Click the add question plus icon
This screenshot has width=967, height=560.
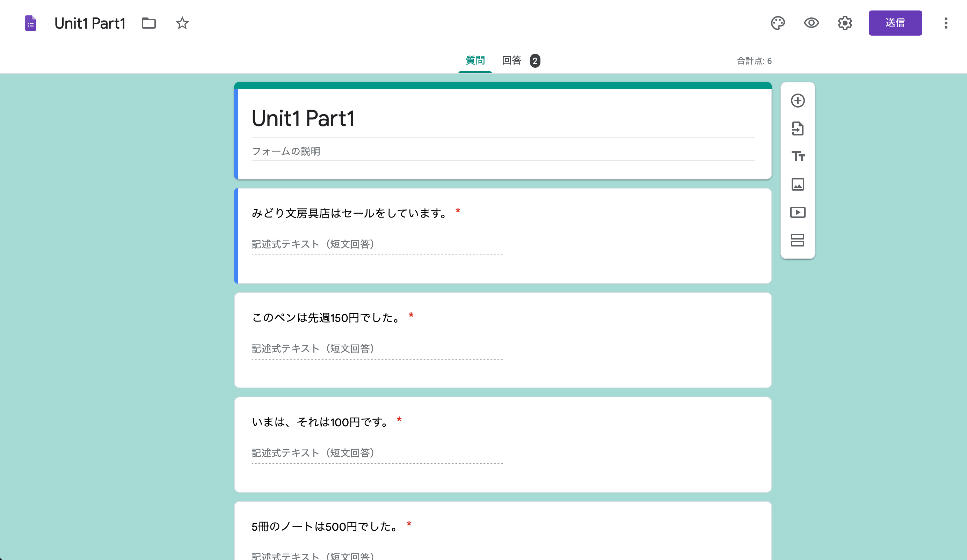[x=798, y=101]
